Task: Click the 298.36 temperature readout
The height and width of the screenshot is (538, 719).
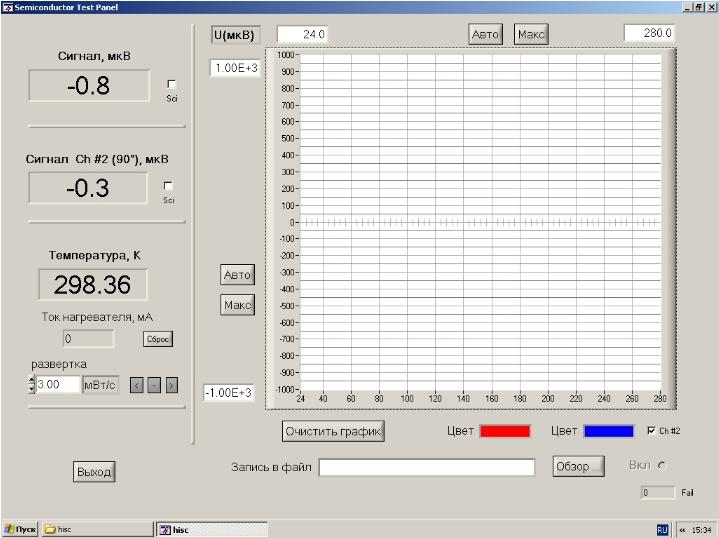Action: (x=93, y=285)
